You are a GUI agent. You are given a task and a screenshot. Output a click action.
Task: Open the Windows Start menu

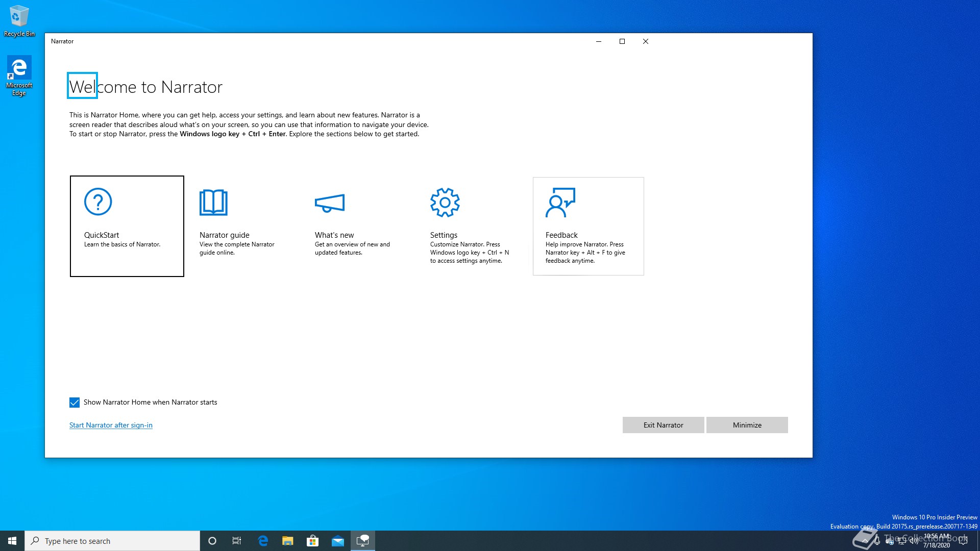[x=12, y=541]
